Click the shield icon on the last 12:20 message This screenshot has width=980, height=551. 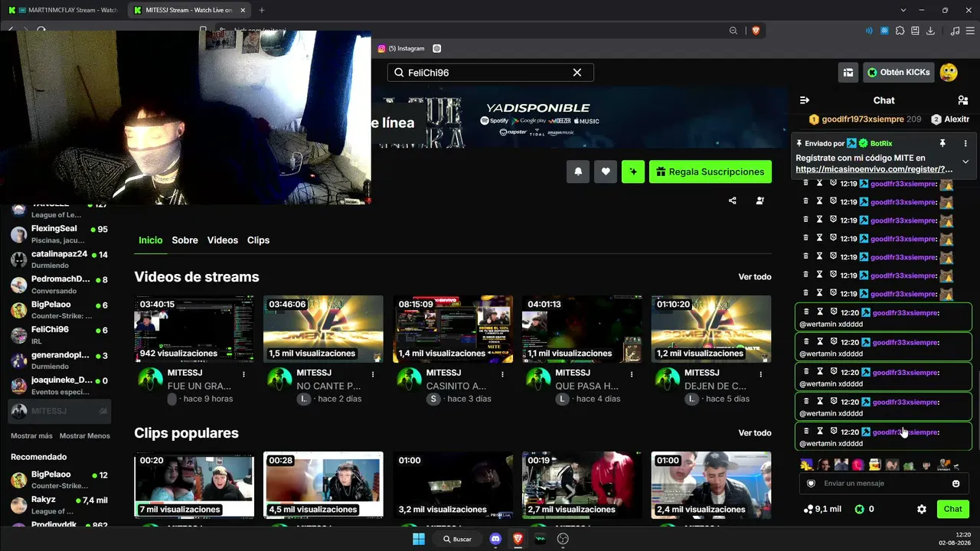(x=834, y=432)
